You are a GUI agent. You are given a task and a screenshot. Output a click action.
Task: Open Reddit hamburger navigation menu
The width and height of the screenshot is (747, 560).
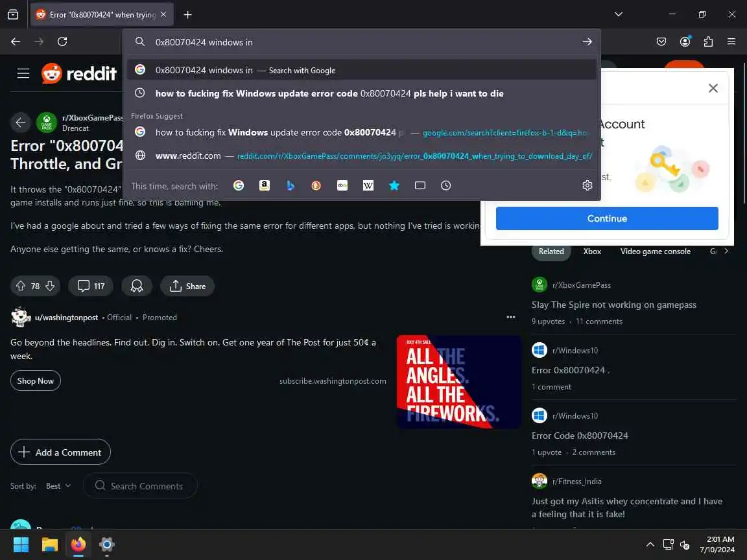[x=23, y=73]
